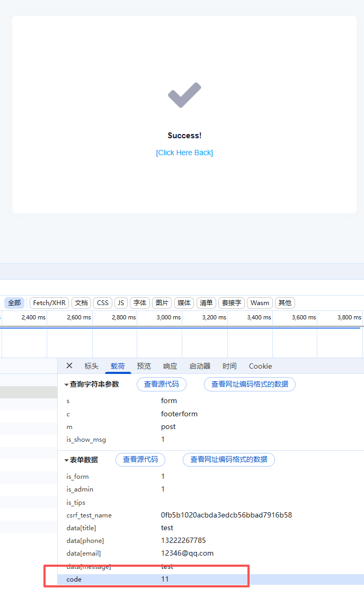
Task: Select the 全部 filter chip
Action: point(14,303)
